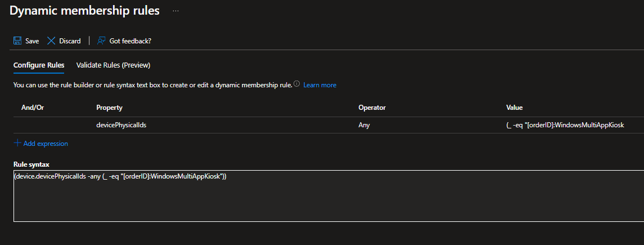Click the Got feedback? text

click(x=130, y=41)
